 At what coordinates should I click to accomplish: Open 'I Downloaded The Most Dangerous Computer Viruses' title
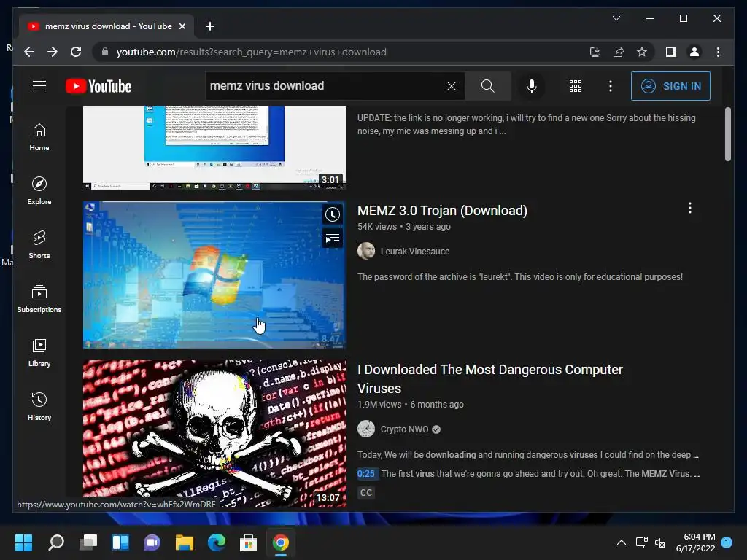489,378
